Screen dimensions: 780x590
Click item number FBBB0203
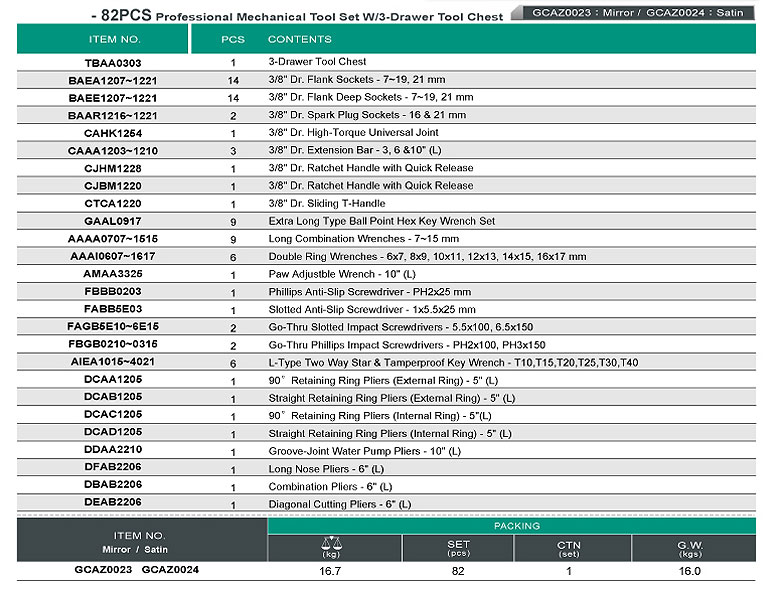113,291
